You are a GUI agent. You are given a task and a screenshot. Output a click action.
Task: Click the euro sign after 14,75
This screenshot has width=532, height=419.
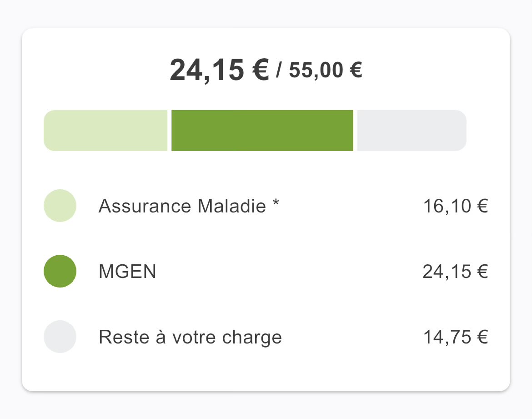pyautogui.click(x=482, y=337)
